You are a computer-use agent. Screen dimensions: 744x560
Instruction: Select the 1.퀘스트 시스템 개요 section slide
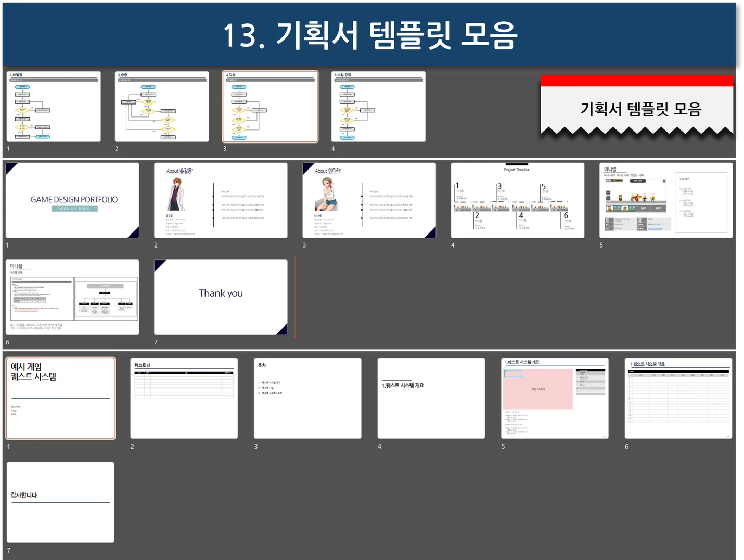click(x=431, y=398)
